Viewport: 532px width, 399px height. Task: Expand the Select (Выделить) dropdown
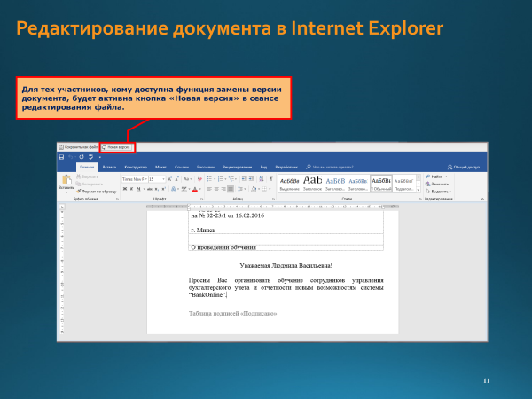click(440, 191)
